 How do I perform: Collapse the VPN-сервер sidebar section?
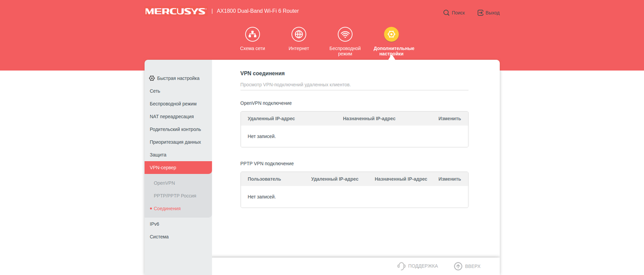(x=163, y=168)
